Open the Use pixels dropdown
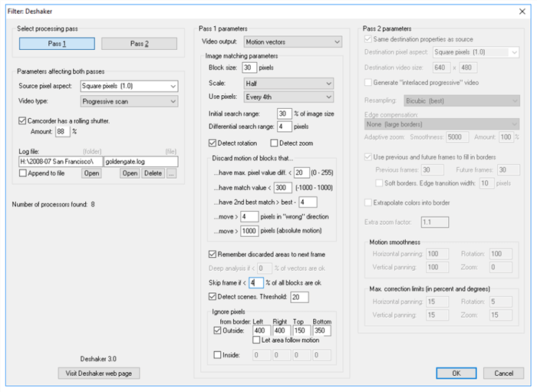The width and height of the screenshot is (537, 392). [x=288, y=97]
